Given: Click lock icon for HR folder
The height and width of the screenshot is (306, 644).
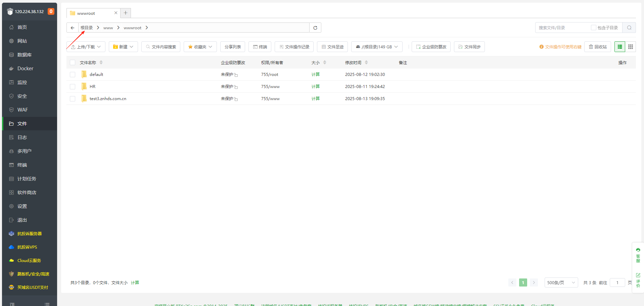Looking at the screenshot, I should point(236,87).
